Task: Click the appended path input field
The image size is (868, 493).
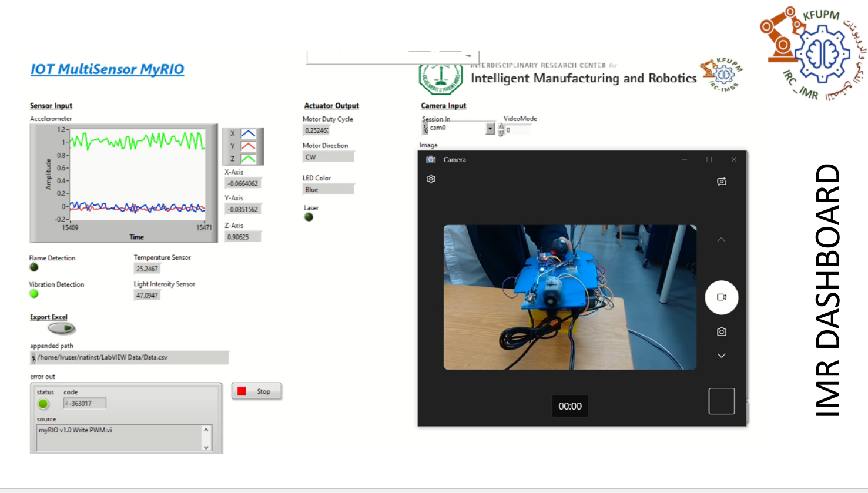Action: [130, 357]
